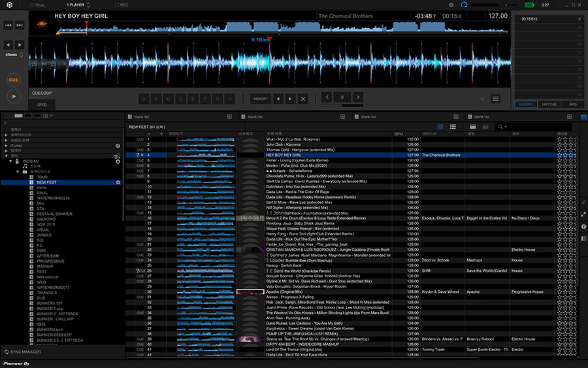Click the full track overview waveform

coord(283,28)
